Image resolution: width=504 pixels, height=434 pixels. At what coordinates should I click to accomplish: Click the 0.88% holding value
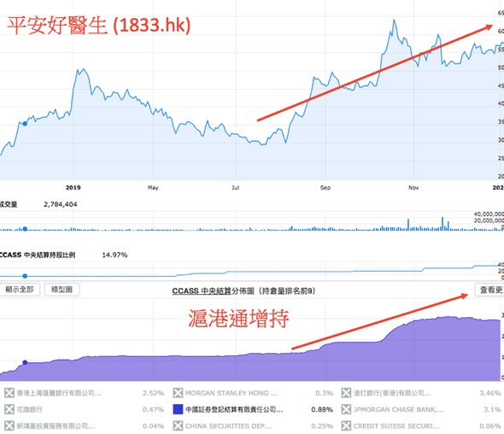[322, 409]
